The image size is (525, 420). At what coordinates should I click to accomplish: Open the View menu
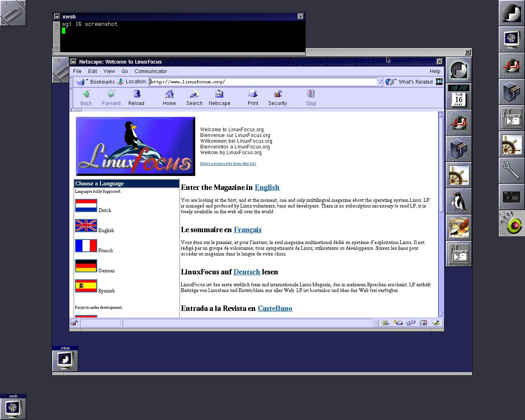coord(109,71)
